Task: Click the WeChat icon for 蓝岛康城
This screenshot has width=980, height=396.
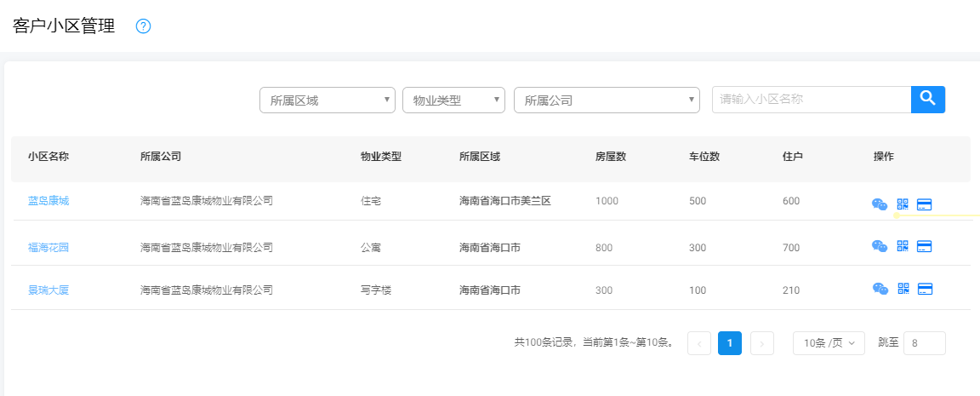Action: click(880, 204)
